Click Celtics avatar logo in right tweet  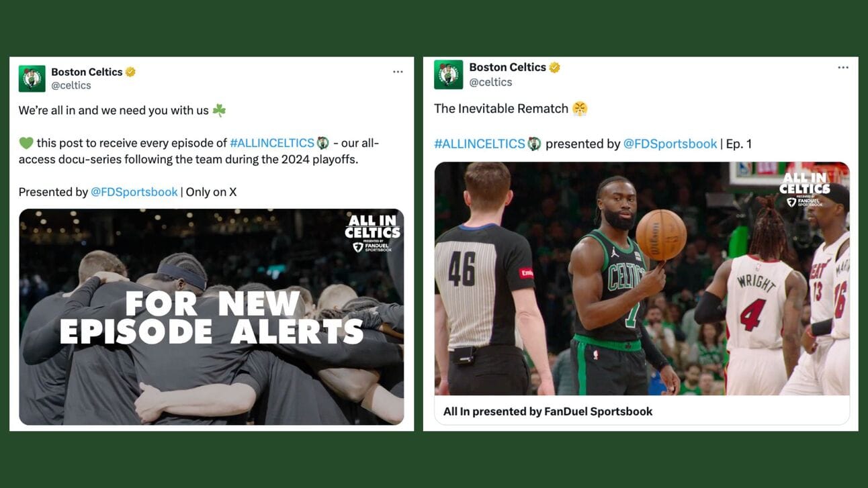[x=448, y=75]
